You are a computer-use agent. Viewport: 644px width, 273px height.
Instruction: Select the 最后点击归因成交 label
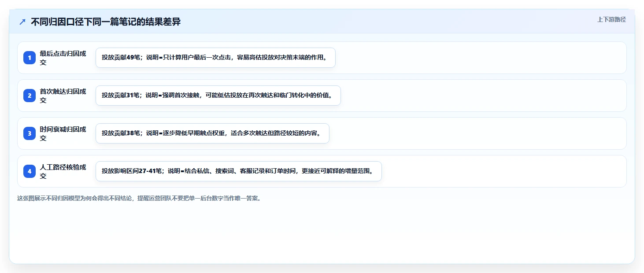pyautogui.click(x=63, y=58)
